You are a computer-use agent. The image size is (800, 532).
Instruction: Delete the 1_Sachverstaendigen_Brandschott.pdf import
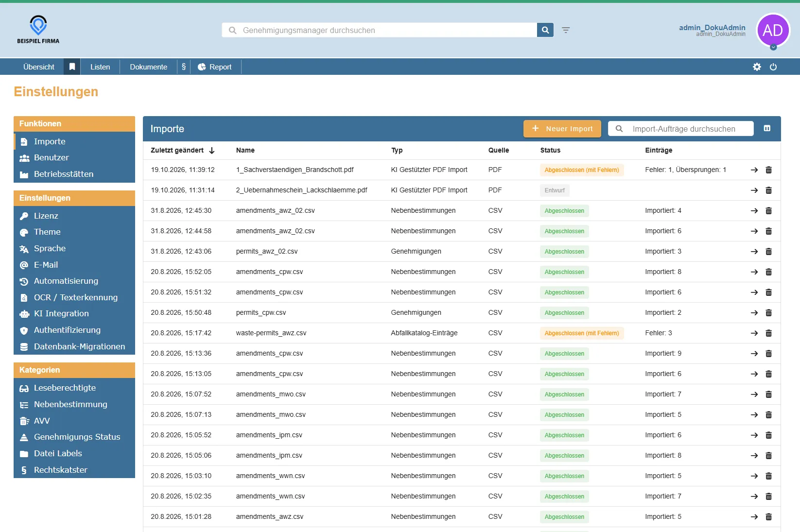point(768,170)
